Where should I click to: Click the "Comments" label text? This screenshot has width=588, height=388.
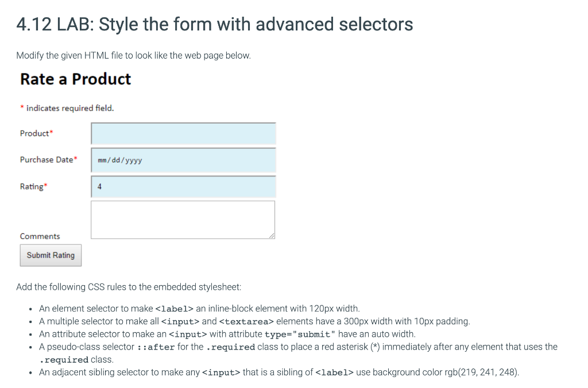[x=40, y=236]
